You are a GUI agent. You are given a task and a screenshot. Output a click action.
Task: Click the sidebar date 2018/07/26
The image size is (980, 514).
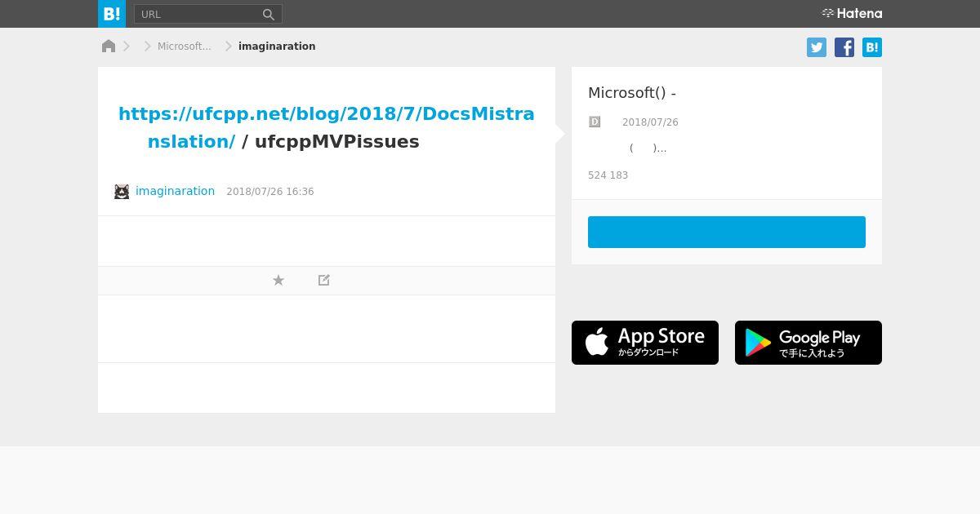coord(650,122)
